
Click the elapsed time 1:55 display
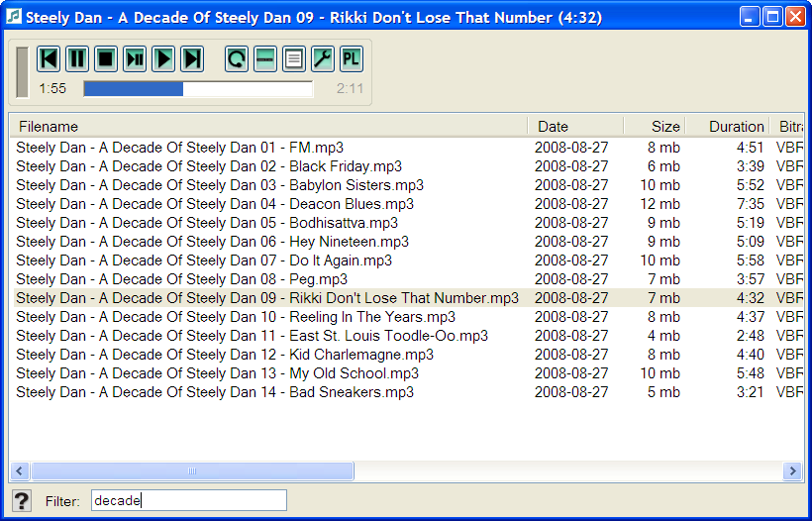(x=52, y=88)
